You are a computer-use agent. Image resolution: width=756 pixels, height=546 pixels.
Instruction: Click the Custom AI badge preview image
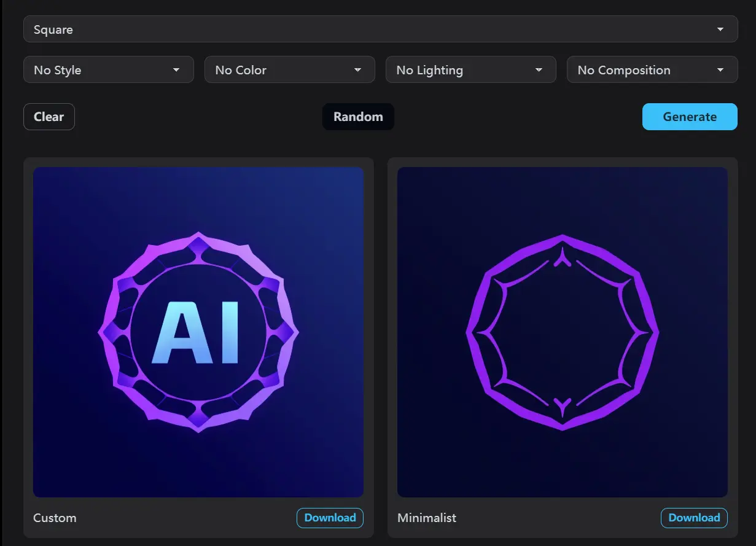point(198,331)
